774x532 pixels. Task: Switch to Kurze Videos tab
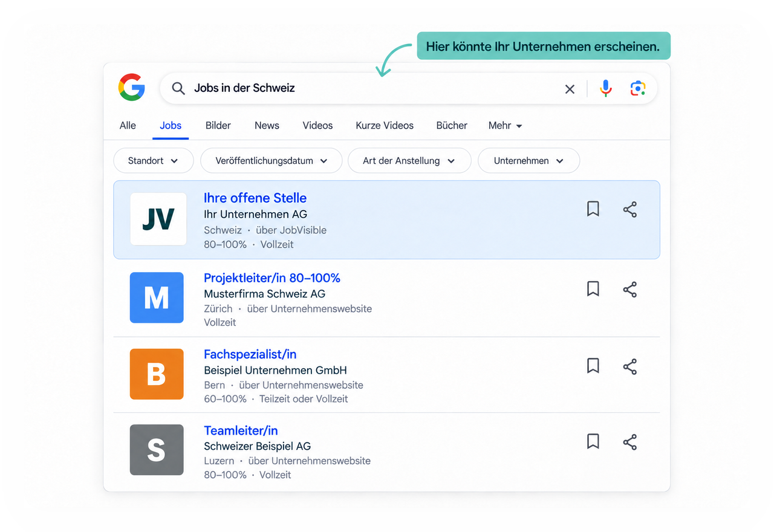[385, 126]
